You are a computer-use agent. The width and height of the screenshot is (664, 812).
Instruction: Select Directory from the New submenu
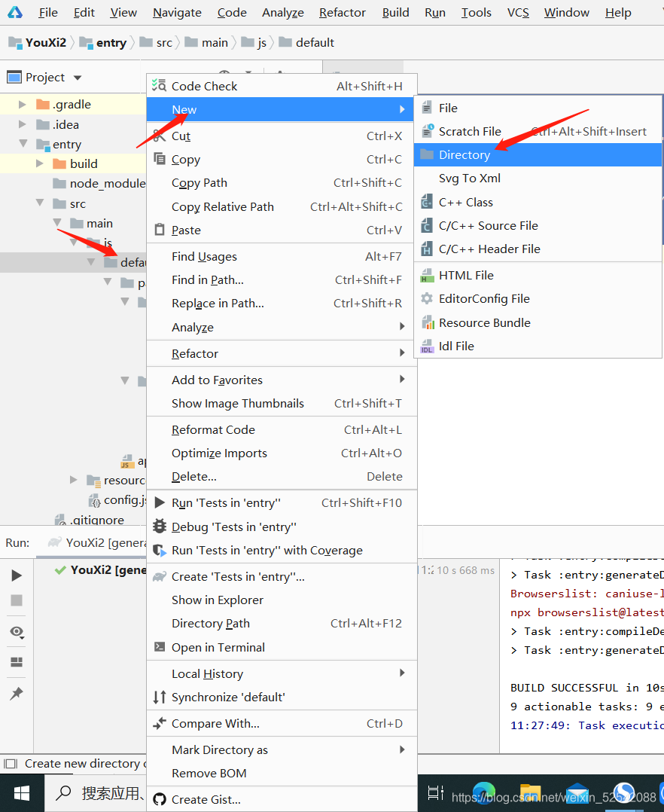tap(464, 155)
